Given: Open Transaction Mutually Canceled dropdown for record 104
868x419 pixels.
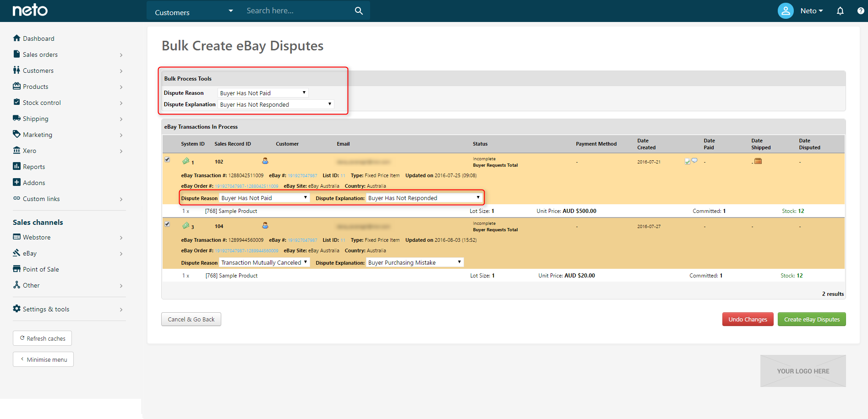Looking at the screenshot, I should click(264, 262).
